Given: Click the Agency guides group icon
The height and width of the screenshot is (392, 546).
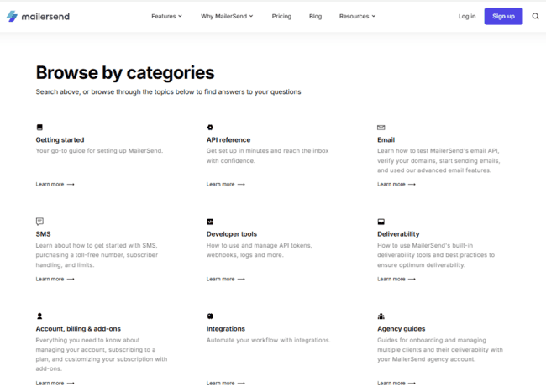Looking at the screenshot, I should click(381, 316).
